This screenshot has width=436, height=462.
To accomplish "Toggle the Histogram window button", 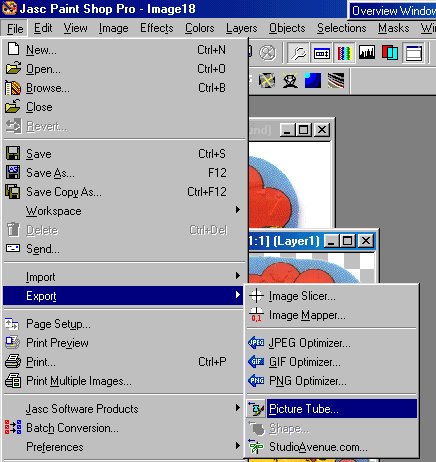I will [367, 53].
